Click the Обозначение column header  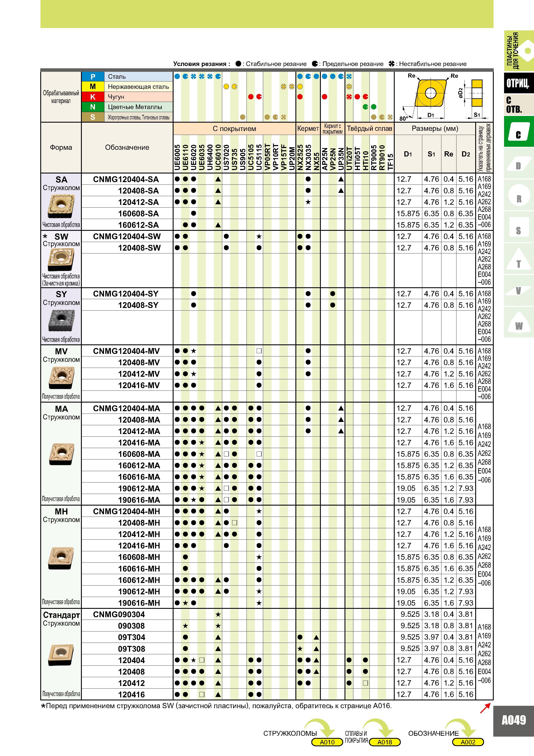127,147
